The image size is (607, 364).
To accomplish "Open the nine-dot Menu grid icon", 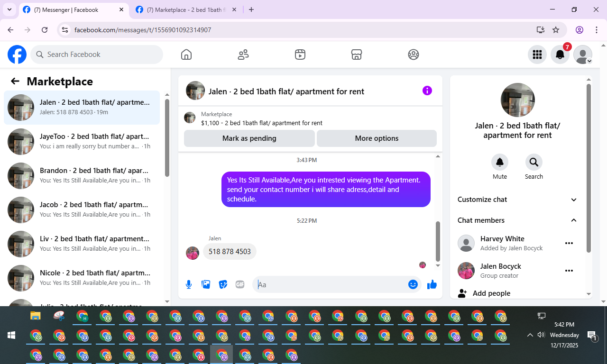I will (537, 55).
